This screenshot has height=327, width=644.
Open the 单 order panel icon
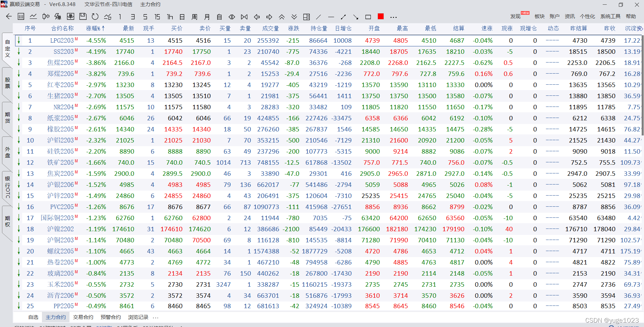tap(70, 16)
